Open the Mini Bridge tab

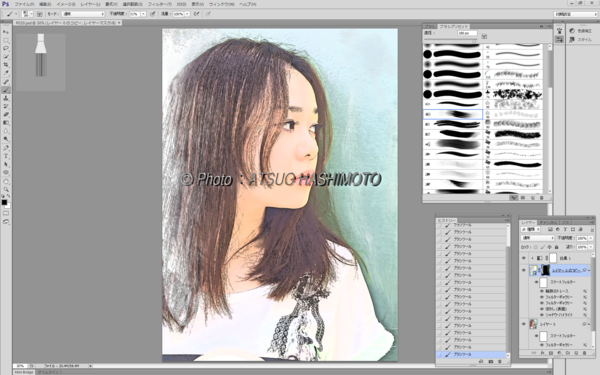pyautogui.click(x=24, y=372)
